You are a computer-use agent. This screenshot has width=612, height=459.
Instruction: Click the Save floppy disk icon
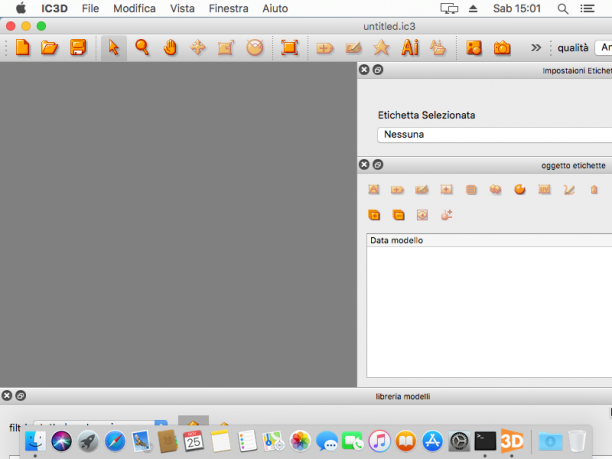click(78, 48)
